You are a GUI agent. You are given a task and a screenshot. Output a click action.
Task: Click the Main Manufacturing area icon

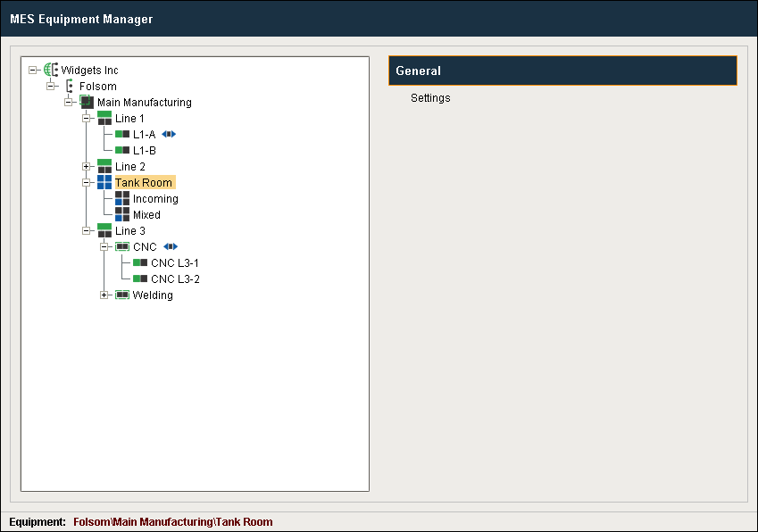pyautogui.click(x=87, y=103)
